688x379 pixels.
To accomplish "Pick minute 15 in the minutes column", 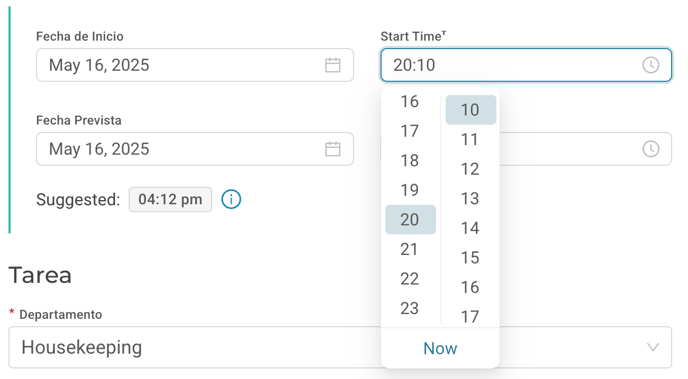I will click(470, 257).
